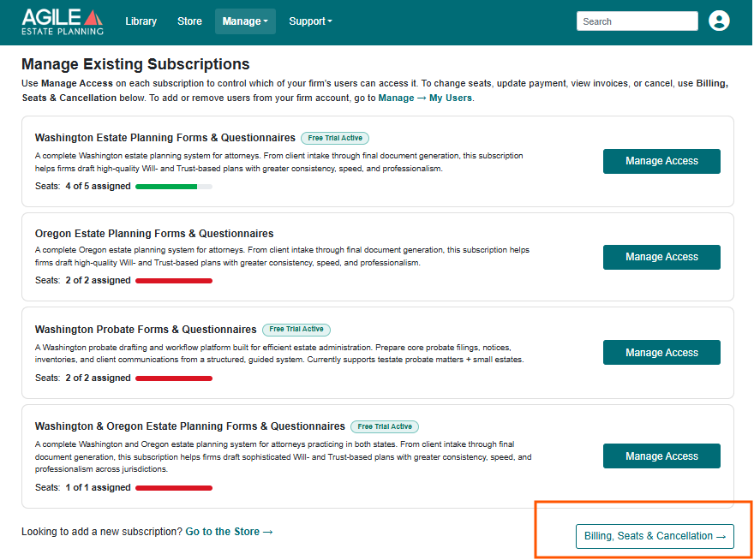Click title Washington & Oregon Estate Planning Forms & Questionnaires

190,426
